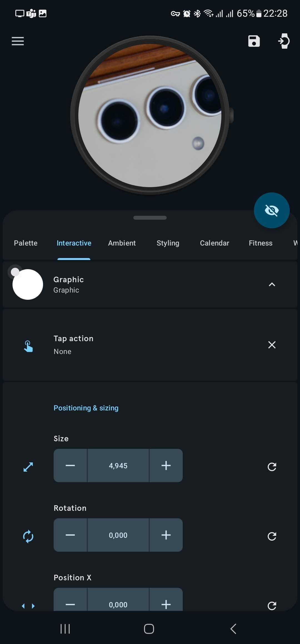Select the Styling tab
This screenshot has width=300, height=644.
pos(168,243)
